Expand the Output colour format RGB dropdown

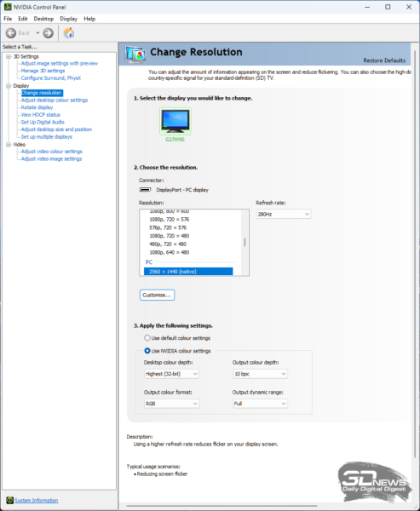pyautogui.click(x=171, y=404)
